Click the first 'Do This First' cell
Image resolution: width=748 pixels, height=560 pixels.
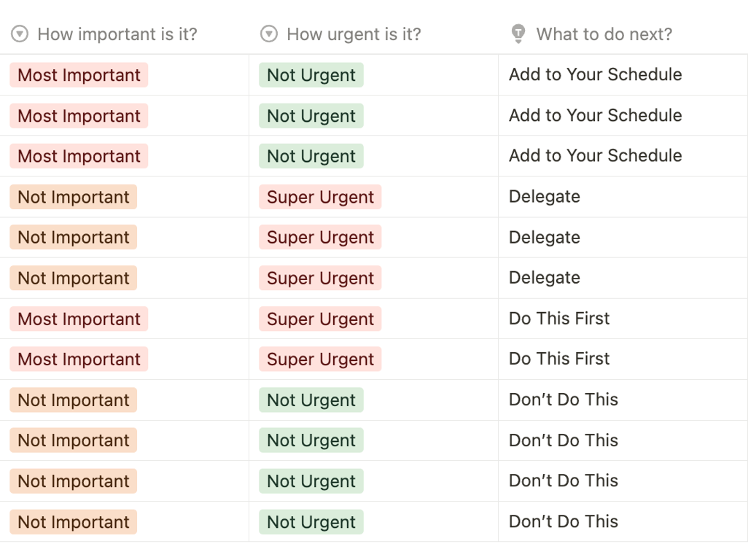(x=623, y=319)
